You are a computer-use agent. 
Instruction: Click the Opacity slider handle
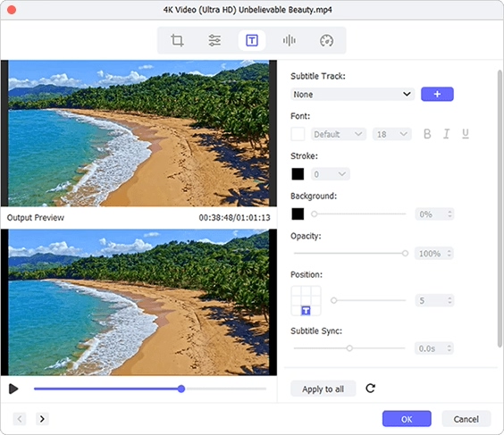coord(405,254)
